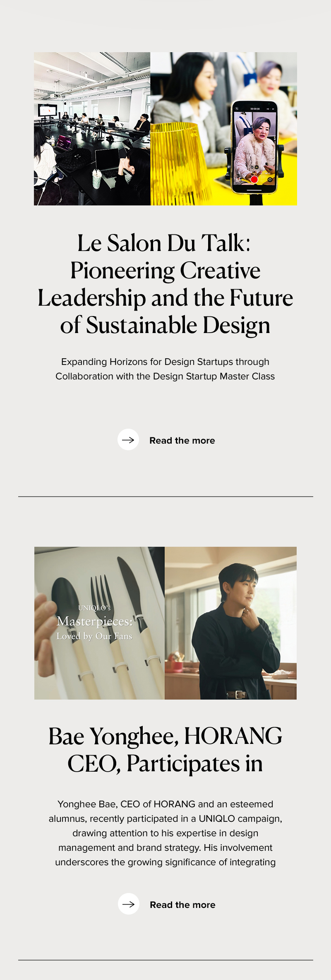Open the classroom seminar photo
The height and width of the screenshot is (980, 331).
pos(92,129)
